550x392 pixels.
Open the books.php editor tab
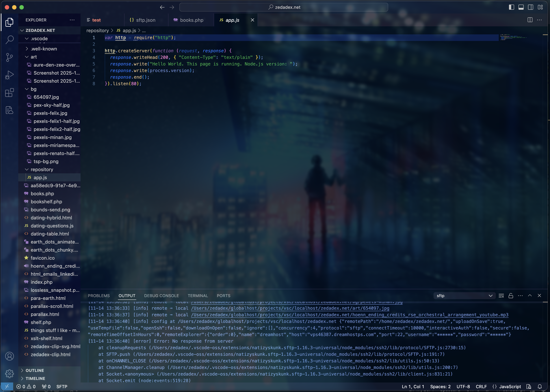(x=191, y=20)
